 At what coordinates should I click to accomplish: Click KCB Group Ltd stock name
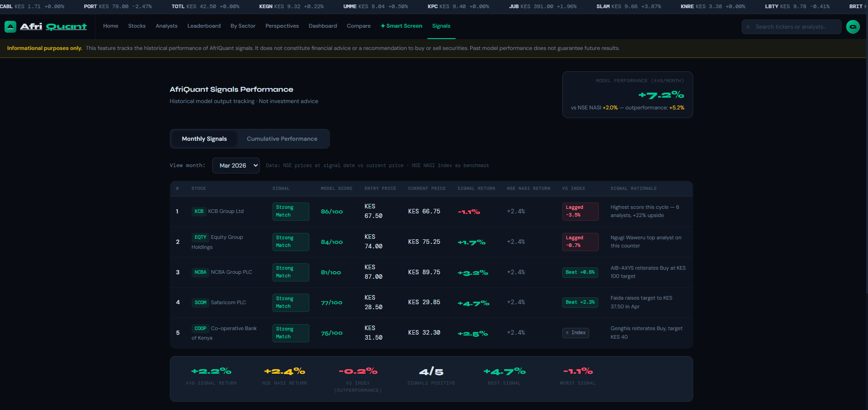click(226, 211)
